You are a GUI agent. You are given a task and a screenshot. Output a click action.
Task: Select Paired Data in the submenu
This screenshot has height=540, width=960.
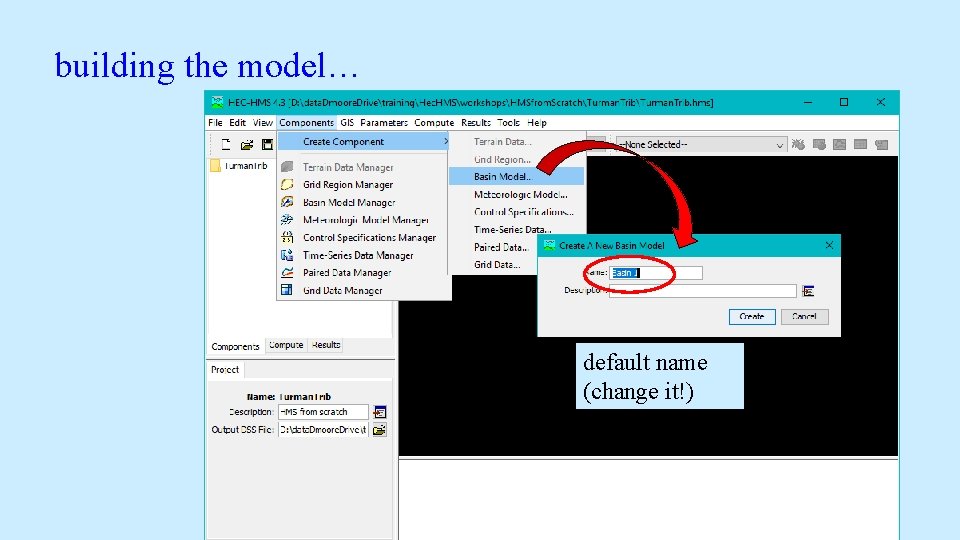[501, 247]
